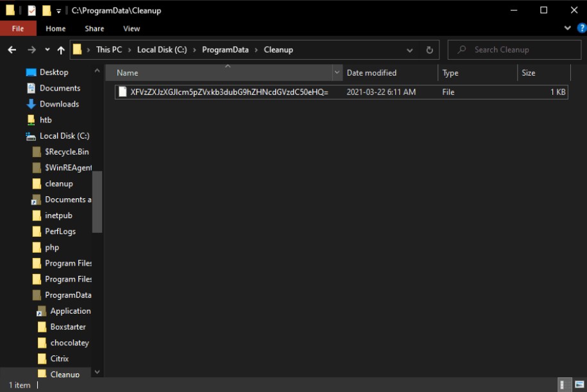This screenshot has height=392, width=587.
Task: Sort by Date modified column
Action: click(x=389, y=72)
